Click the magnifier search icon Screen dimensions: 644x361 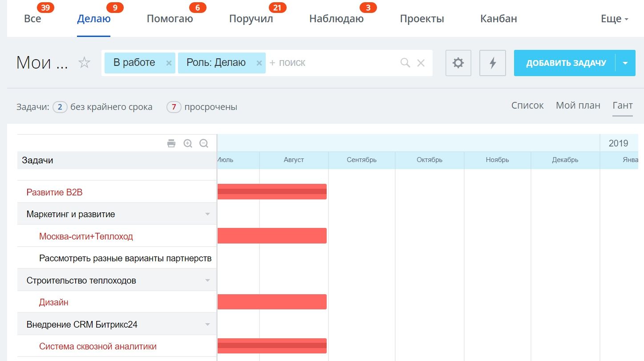tap(405, 63)
